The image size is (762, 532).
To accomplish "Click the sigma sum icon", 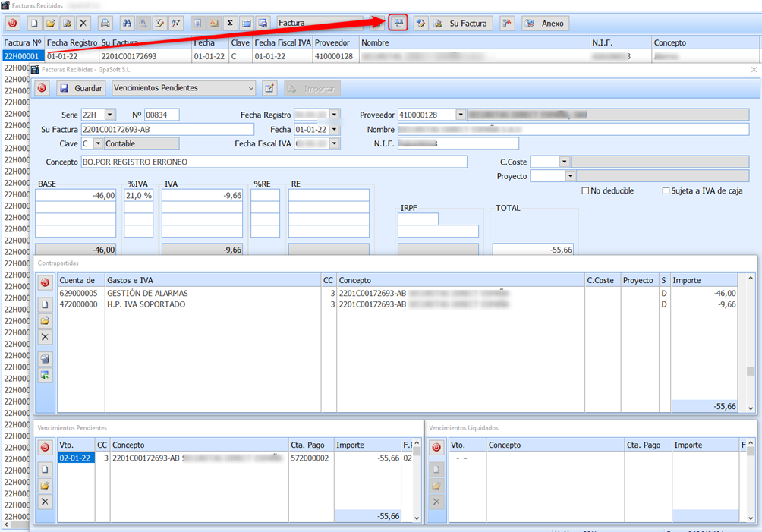I will pos(230,23).
